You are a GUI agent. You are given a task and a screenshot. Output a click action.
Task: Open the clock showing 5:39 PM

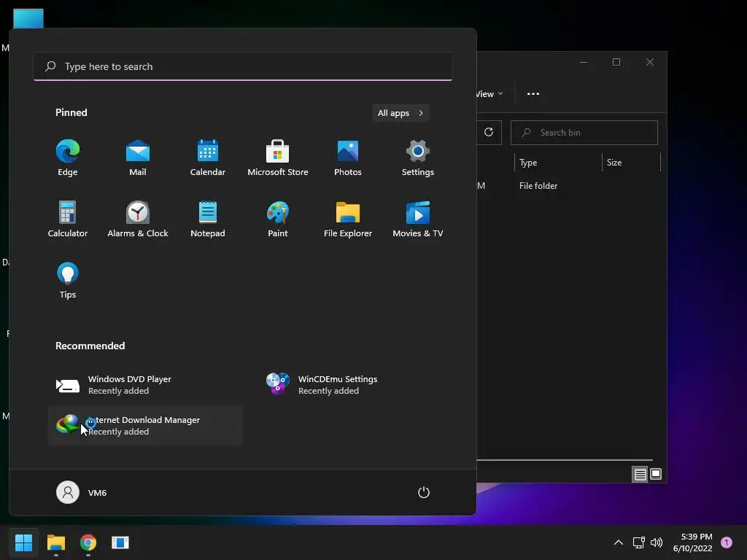pos(693,542)
